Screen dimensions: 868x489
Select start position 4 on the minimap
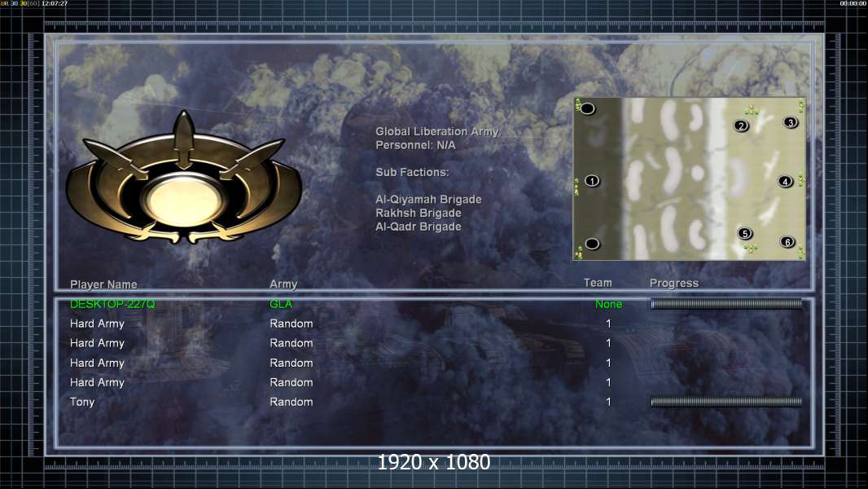[x=785, y=181]
